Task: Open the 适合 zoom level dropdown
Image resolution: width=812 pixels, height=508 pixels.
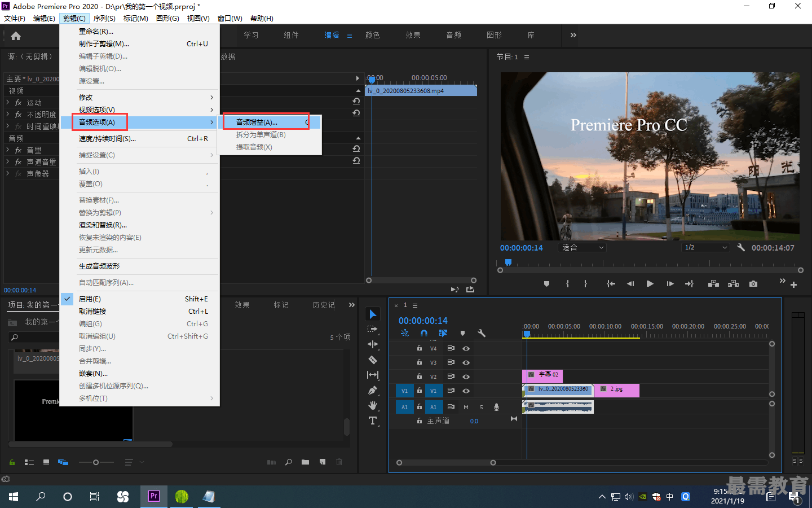Action: [582, 247]
